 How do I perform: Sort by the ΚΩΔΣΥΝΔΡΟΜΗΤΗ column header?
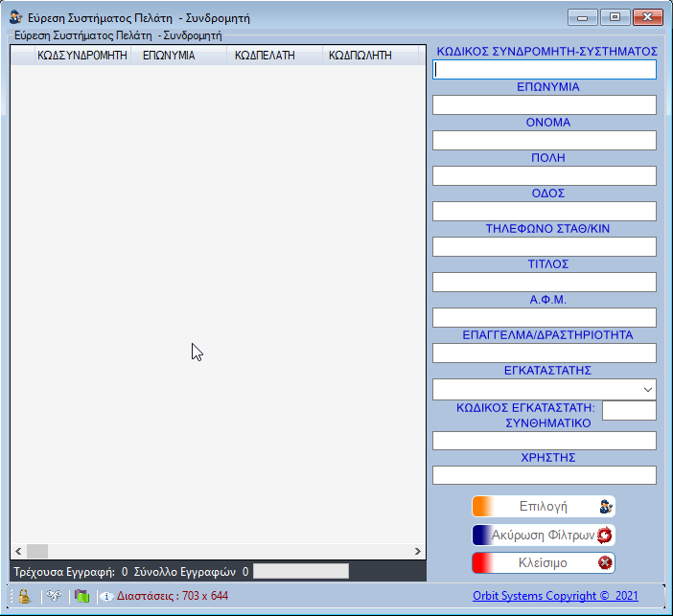[82, 56]
